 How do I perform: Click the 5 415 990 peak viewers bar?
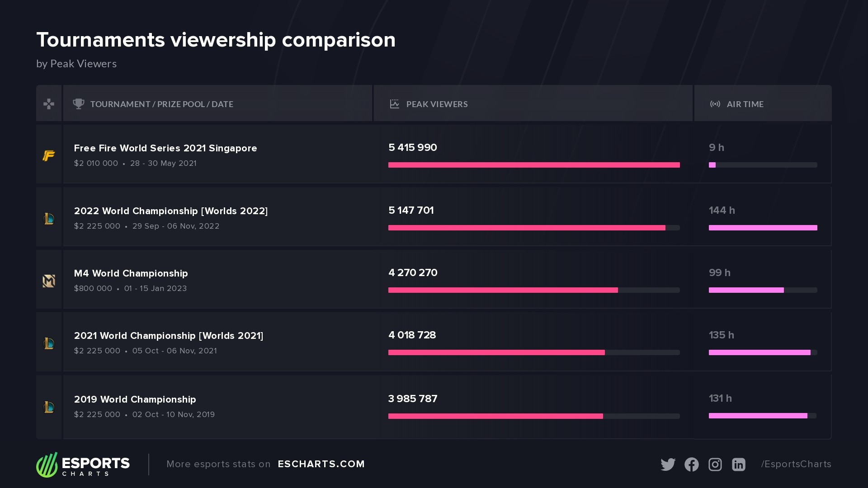coord(534,165)
